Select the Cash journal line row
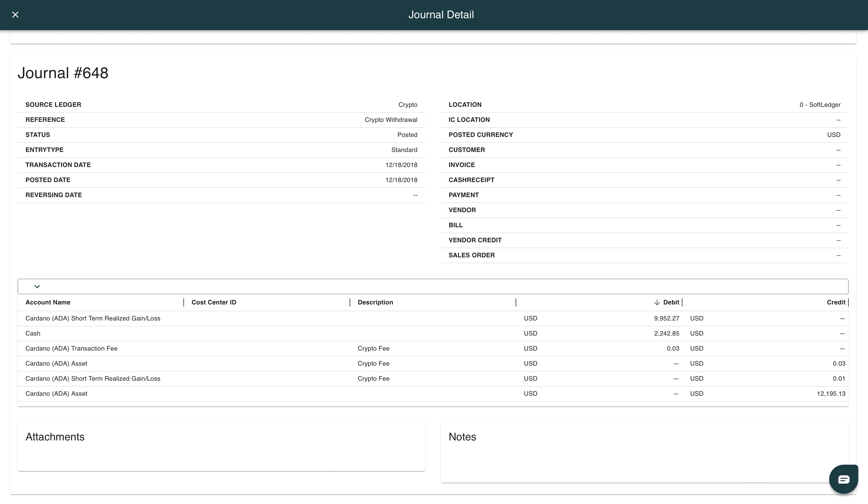The height and width of the screenshot is (504, 868). point(33,334)
